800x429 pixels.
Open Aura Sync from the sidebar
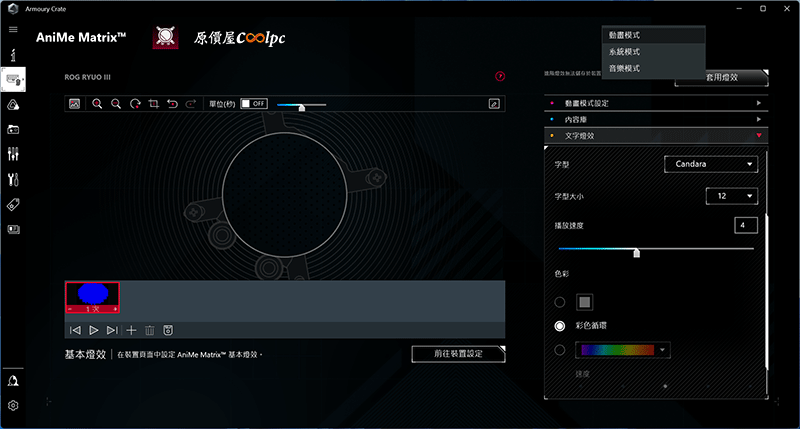(x=13, y=105)
